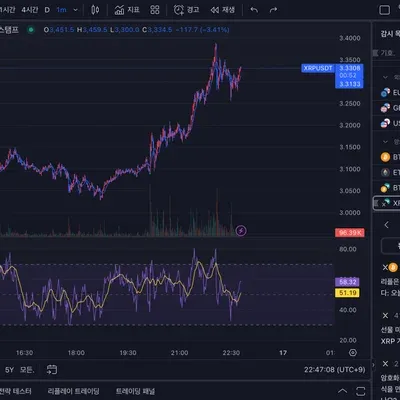Open the indicators (지표) menu
The width and height of the screenshot is (400, 400).
click(127, 10)
